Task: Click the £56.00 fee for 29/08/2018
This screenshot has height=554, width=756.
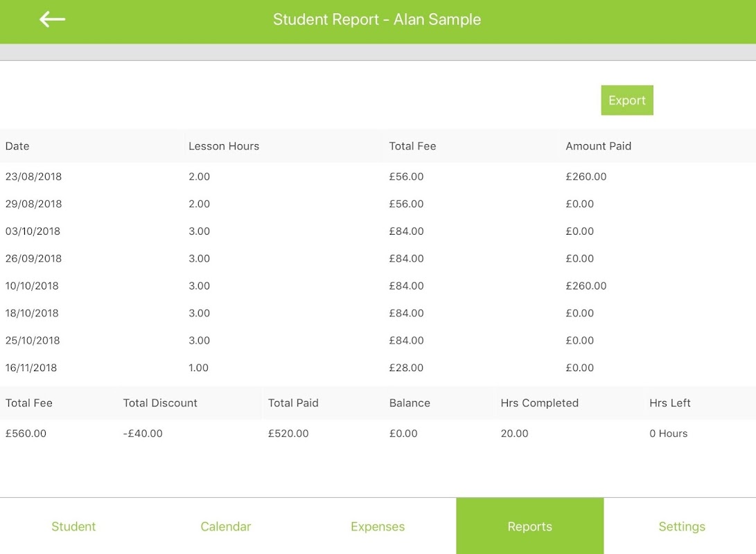Action: (406, 204)
